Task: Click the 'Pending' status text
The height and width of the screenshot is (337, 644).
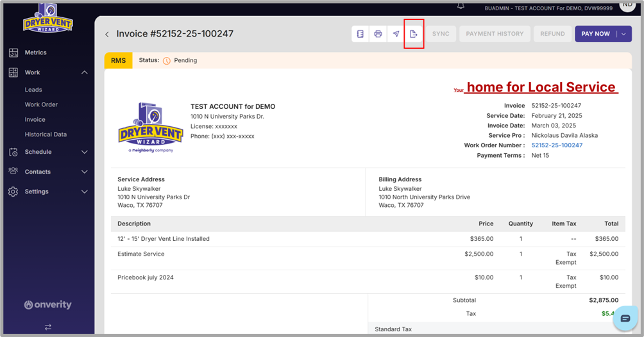Action: [185, 60]
